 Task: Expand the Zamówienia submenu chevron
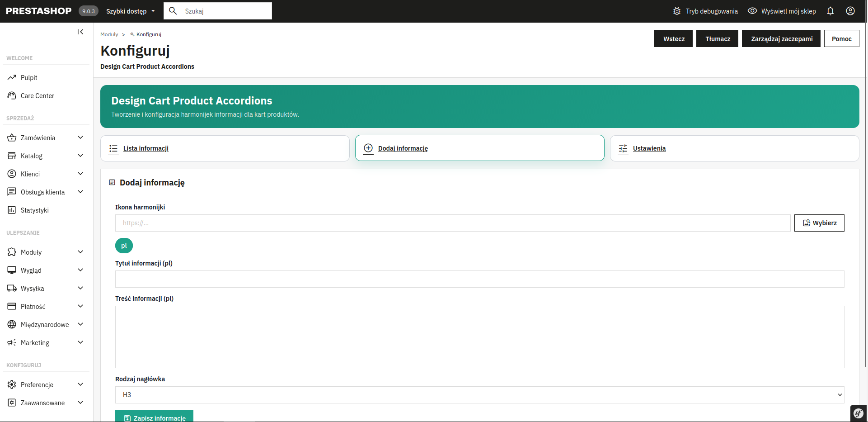[x=80, y=138]
